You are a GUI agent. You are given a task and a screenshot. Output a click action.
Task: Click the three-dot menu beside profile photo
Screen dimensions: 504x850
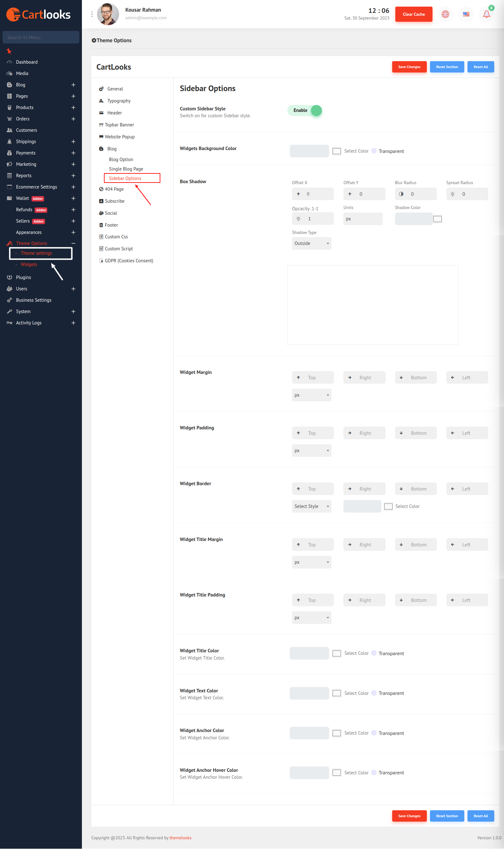tap(92, 14)
